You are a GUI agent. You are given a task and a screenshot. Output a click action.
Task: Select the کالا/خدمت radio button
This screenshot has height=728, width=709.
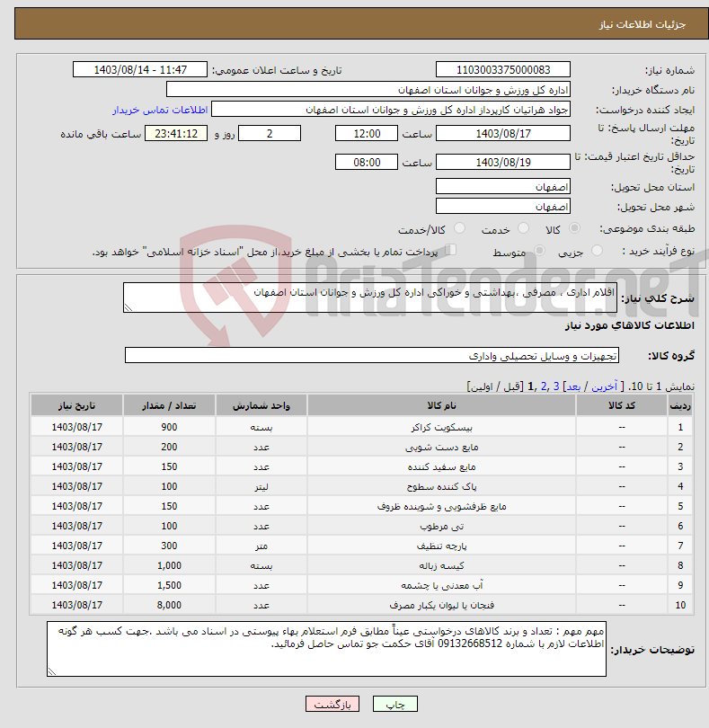(459, 228)
